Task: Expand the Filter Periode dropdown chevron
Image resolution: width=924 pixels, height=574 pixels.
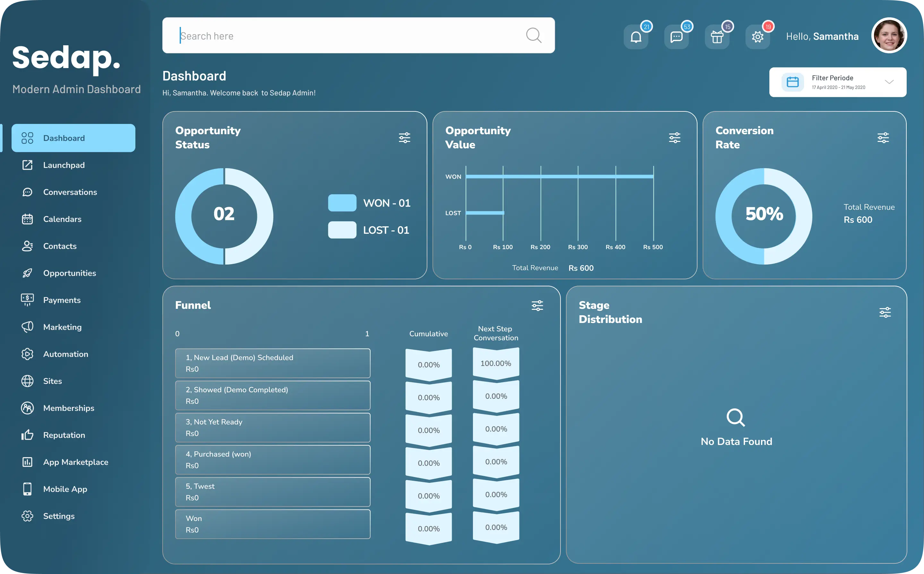Action: (889, 82)
